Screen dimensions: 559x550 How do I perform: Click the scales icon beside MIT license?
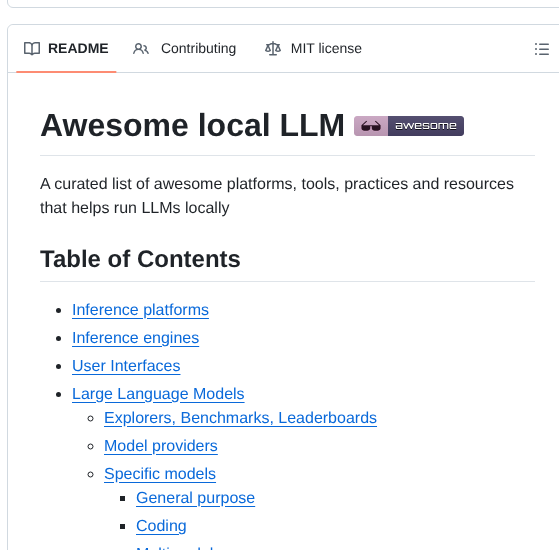click(273, 48)
